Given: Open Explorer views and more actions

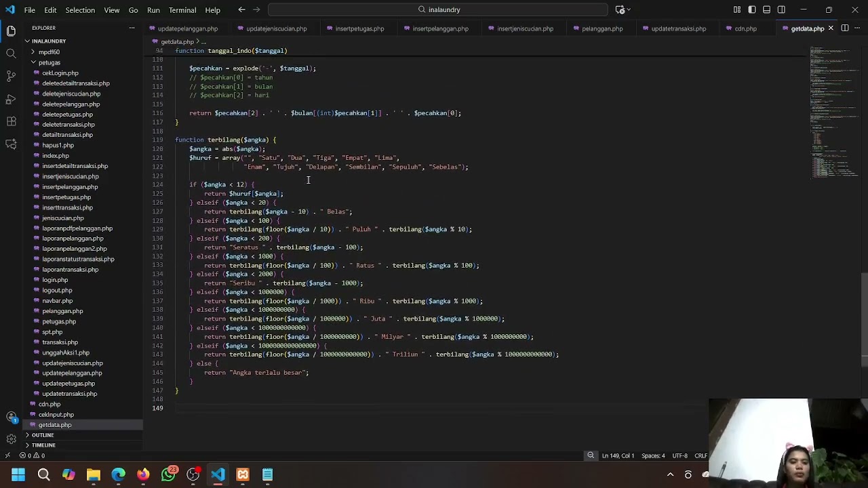Looking at the screenshot, I should 132,28.
